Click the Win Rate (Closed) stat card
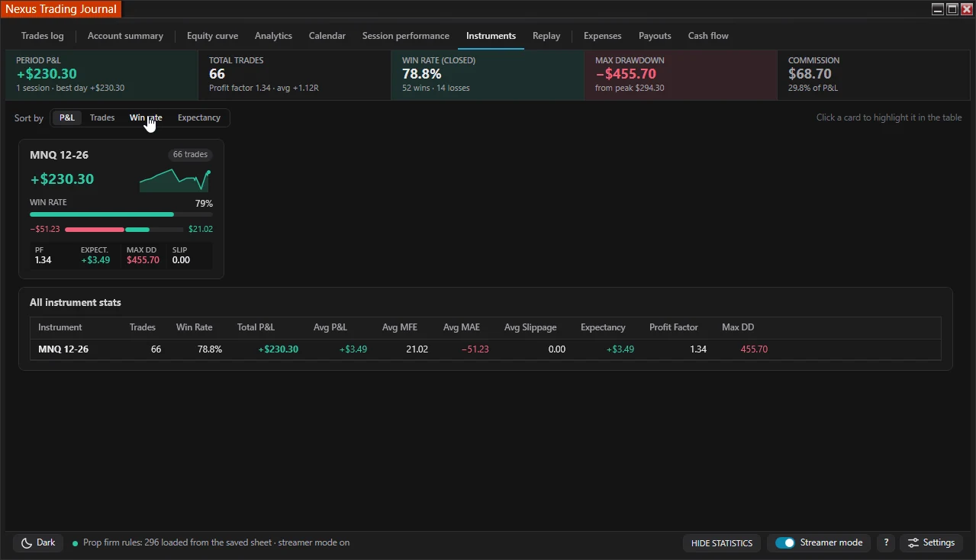Image resolution: width=976 pixels, height=560 pixels. point(488,75)
